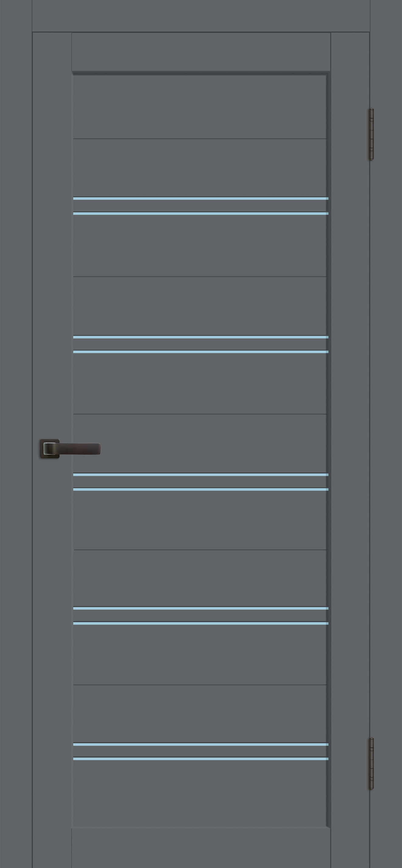Select the bottommost blue glass stripe
402x868 pixels.
[x=201, y=759]
